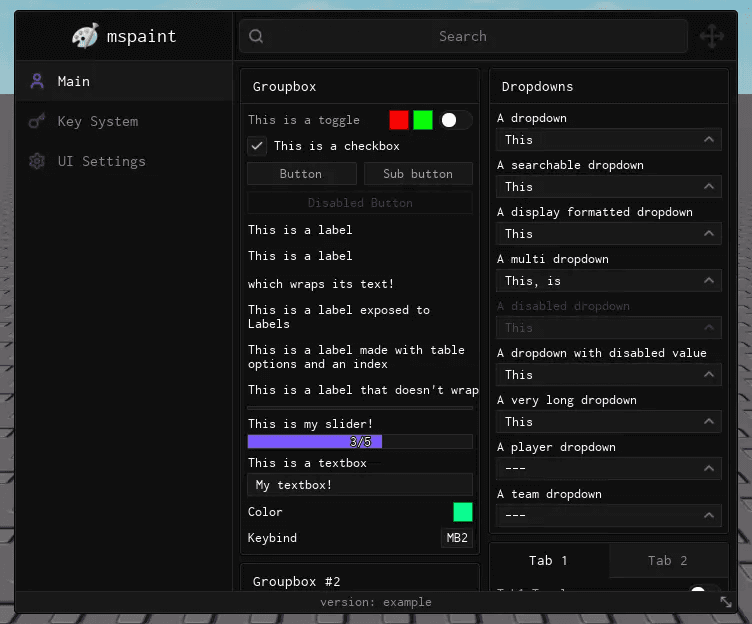Expand the "A multi dropdown" selector

[609, 281]
